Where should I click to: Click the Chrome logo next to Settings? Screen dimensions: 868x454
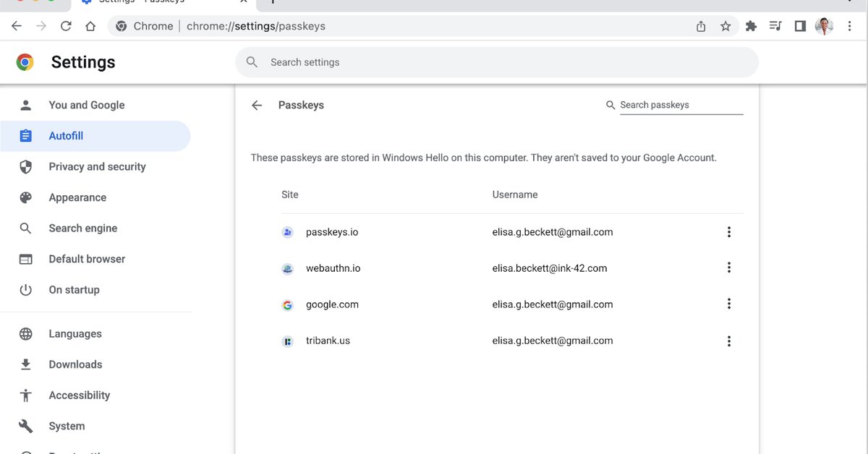point(25,62)
